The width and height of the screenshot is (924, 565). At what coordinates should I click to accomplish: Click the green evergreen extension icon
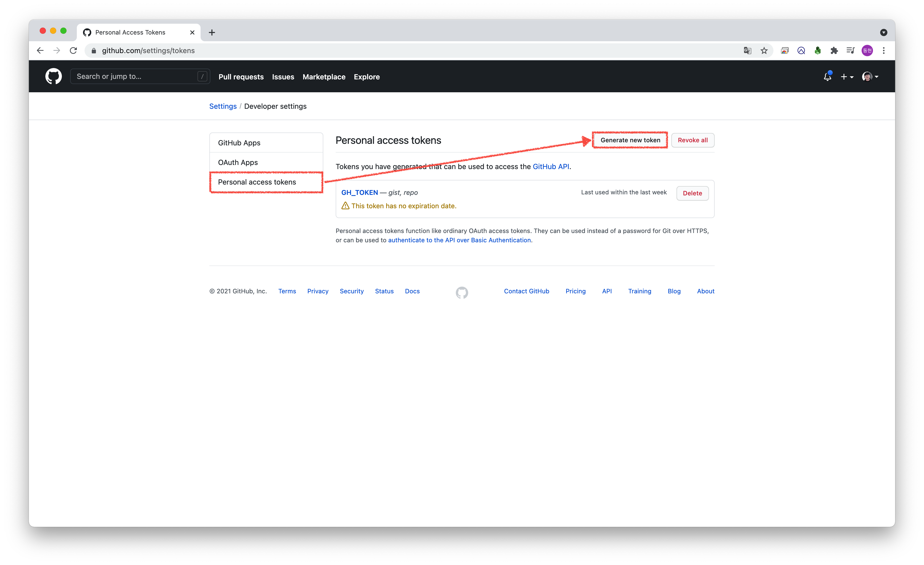click(x=818, y=51)
